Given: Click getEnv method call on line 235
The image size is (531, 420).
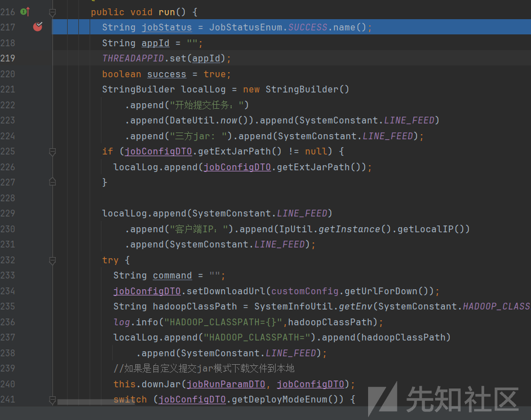Looking at the screenshot, I should pos(356,307).
